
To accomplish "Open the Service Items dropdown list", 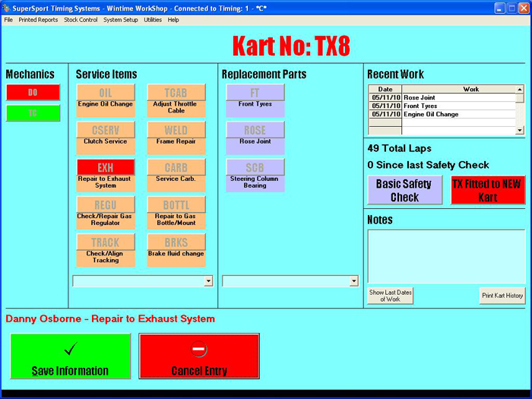I will 208,281.
